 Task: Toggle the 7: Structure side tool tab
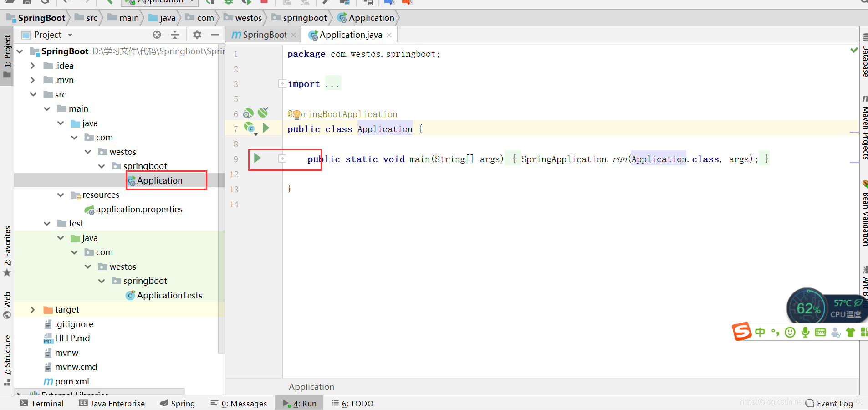point(7,360)
